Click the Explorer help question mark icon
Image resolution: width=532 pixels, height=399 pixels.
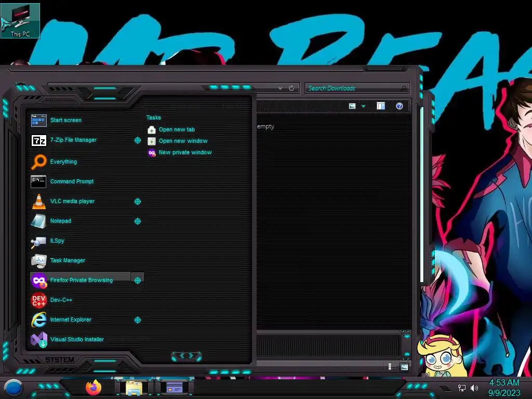coord(400,106)
